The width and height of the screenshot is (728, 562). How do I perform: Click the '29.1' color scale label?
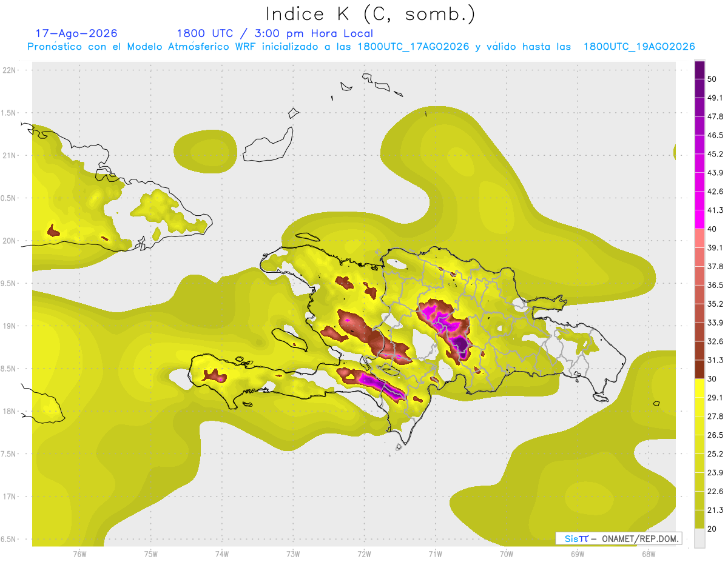click(x=715, y=398)
